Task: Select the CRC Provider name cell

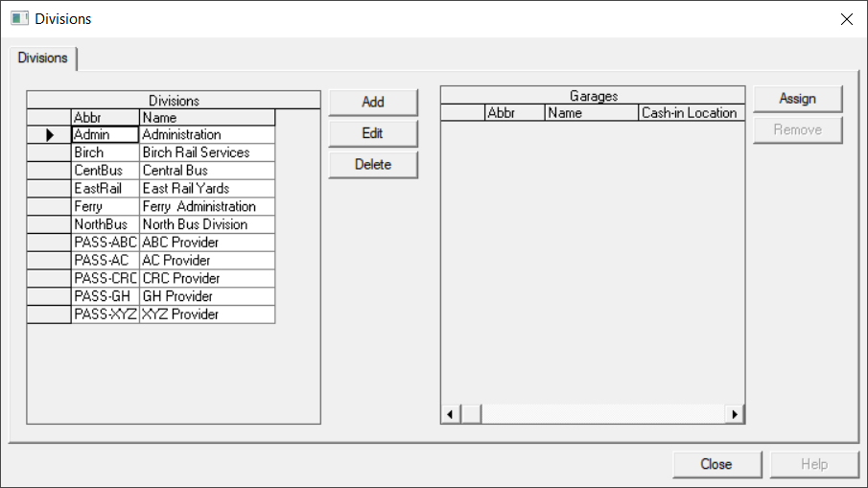Action: pos(207,278)
